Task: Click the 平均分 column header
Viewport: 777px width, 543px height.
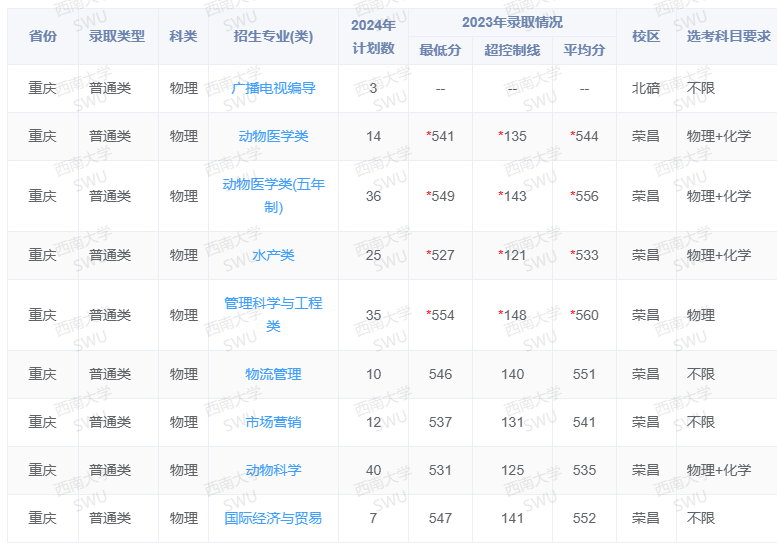Action: click(x=584, y=50)
